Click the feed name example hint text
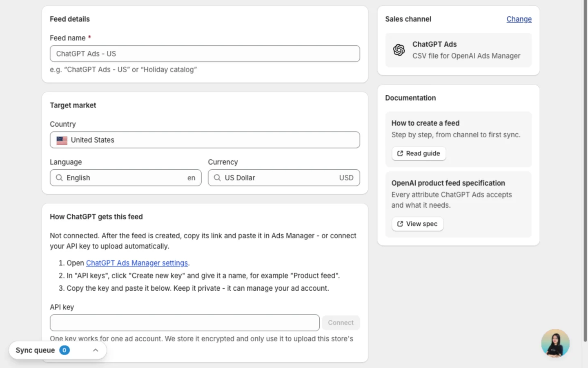The height and width of the screenshot is (368, 588). (123, 70)
